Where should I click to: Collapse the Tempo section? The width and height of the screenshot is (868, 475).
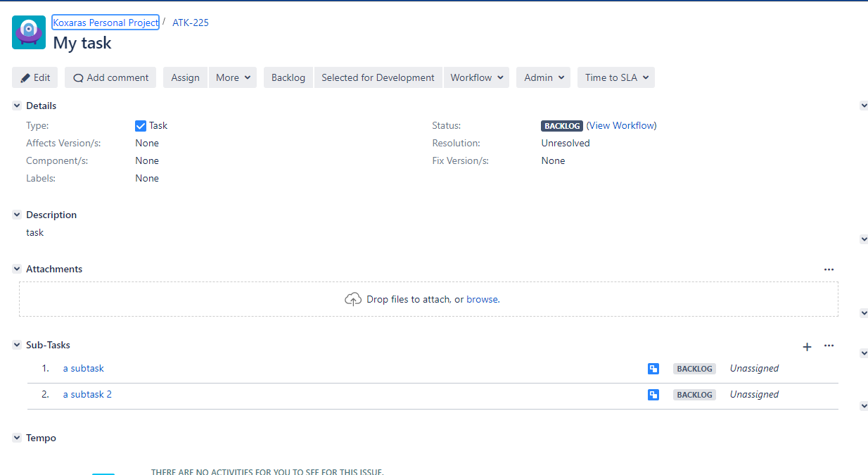pyautogui.click(x=16, y=437)
